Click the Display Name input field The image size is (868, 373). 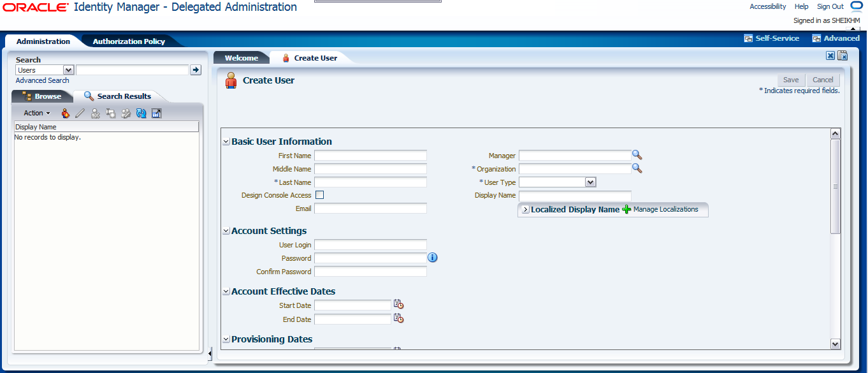(575, 195)
